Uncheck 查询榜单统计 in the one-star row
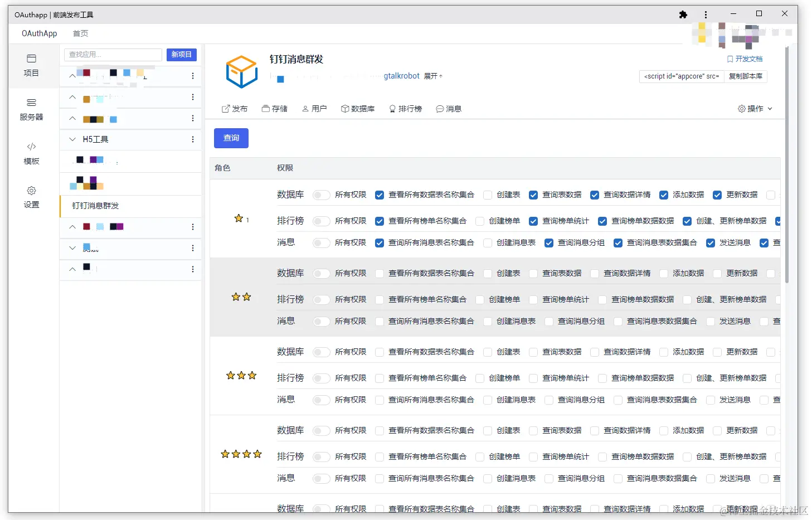Screen dimensions: 812x520 pyautogui.click(x=533, y=221)
